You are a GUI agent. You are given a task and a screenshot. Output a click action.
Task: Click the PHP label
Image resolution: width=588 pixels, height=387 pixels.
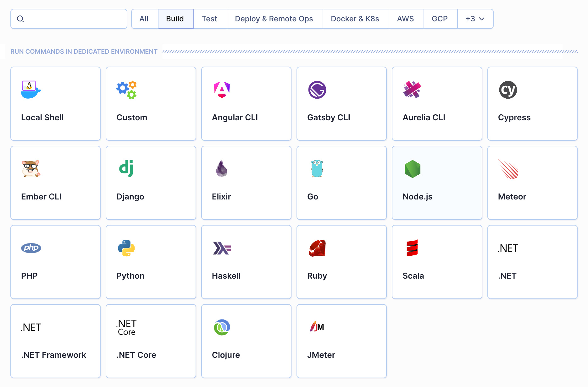tap(29, 276)
